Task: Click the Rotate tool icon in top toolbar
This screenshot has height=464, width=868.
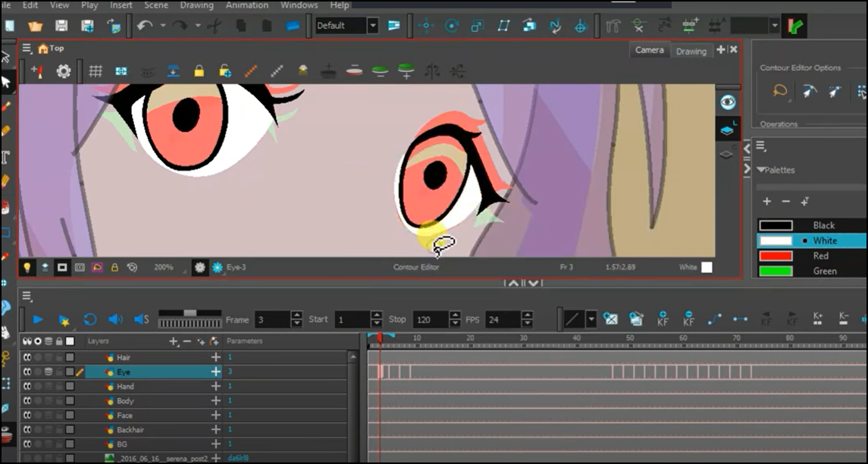Action: click(x=452, y=26)
